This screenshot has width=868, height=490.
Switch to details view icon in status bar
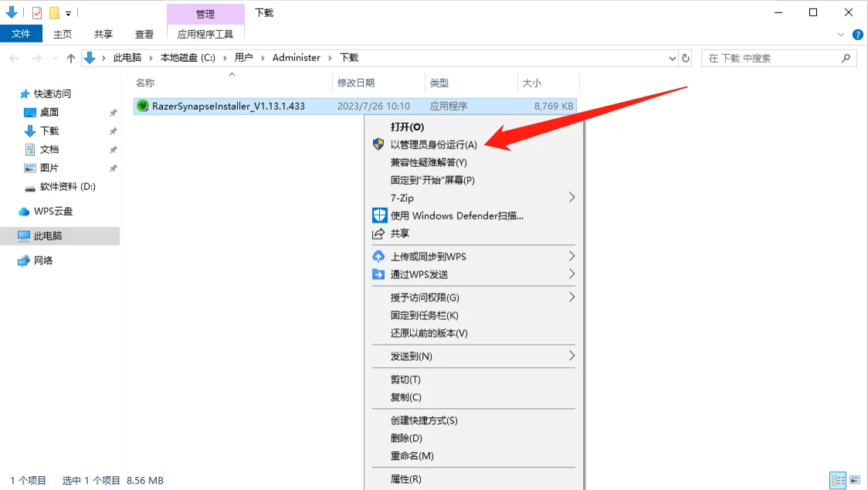(838, 480)
